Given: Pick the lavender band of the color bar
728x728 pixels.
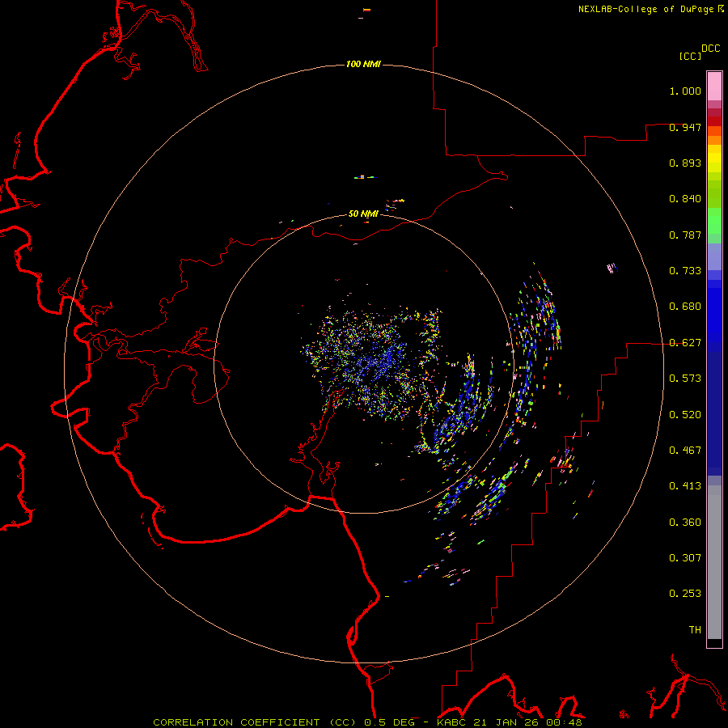Looking at the screenshot, I should click(714, 257).
